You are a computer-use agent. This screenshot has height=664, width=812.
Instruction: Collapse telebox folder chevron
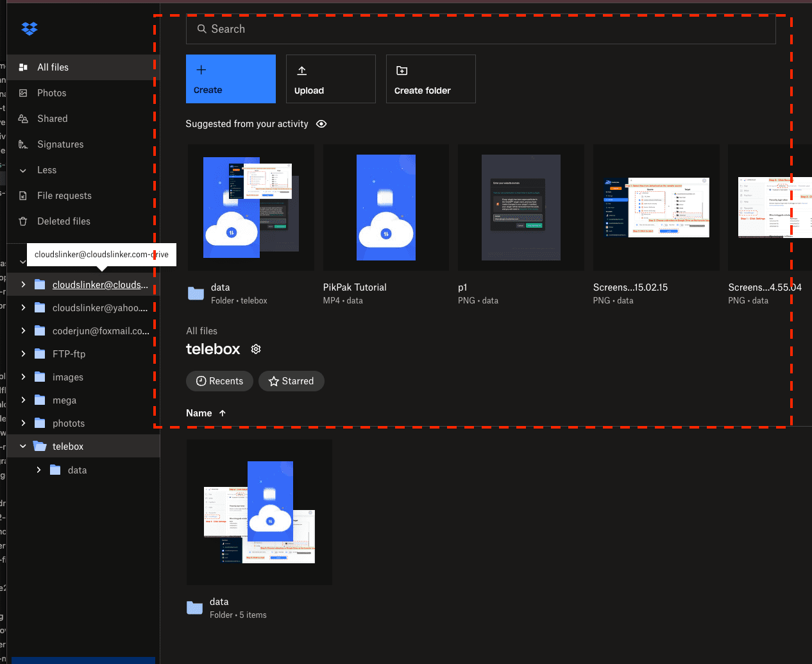(23, 447)
